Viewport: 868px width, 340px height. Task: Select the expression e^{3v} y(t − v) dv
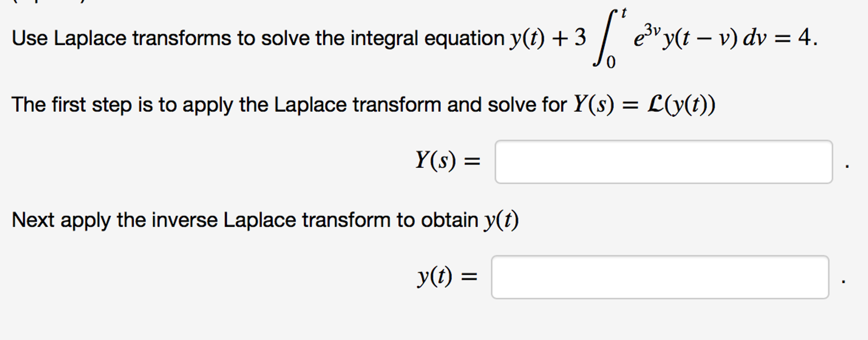(700, 38)
